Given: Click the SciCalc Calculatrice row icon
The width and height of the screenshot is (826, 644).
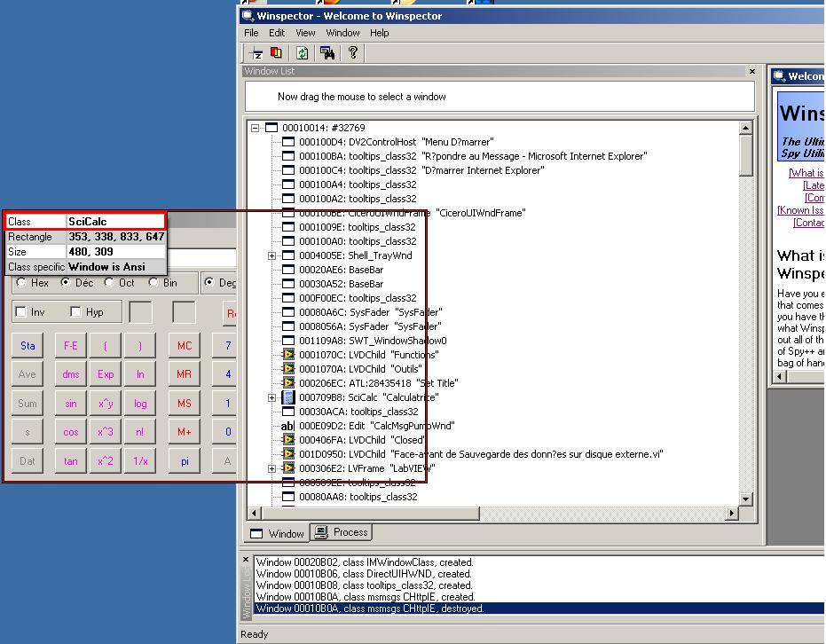Looking at the screenshot, I should point(288,397).
